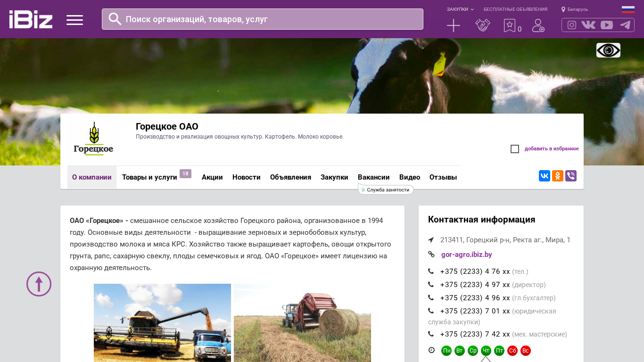Viewport: 644px width, 362px height.
Task: Open Бесплатные объявления link
Action: (x=515, y=9)
